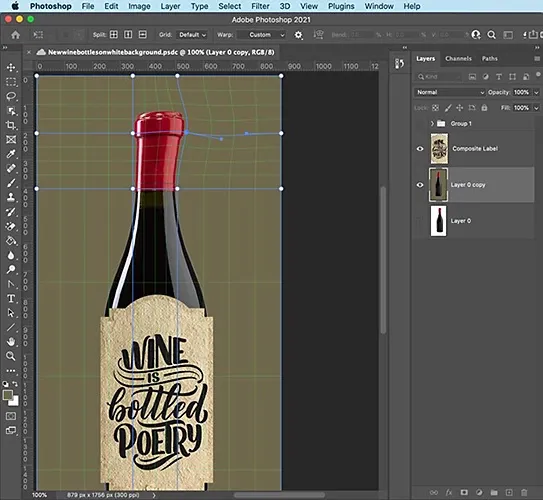Open the Filter menu
Screen dimensions: 543x500
[260, 6]
